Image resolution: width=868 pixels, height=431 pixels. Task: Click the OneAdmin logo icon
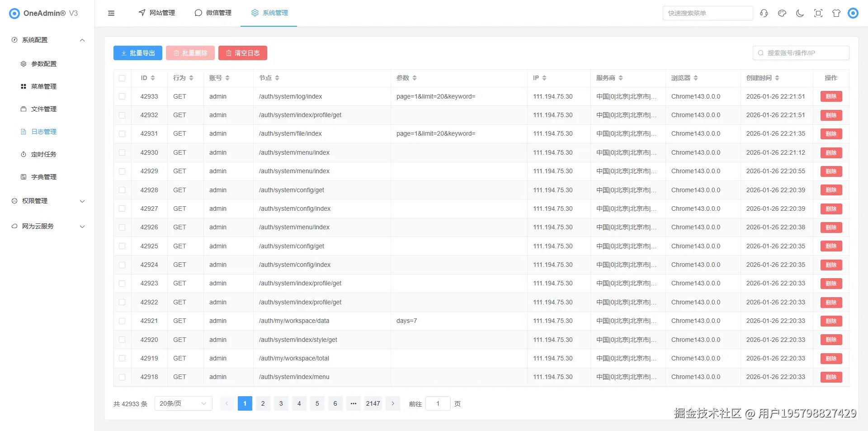tap(14, 13)
